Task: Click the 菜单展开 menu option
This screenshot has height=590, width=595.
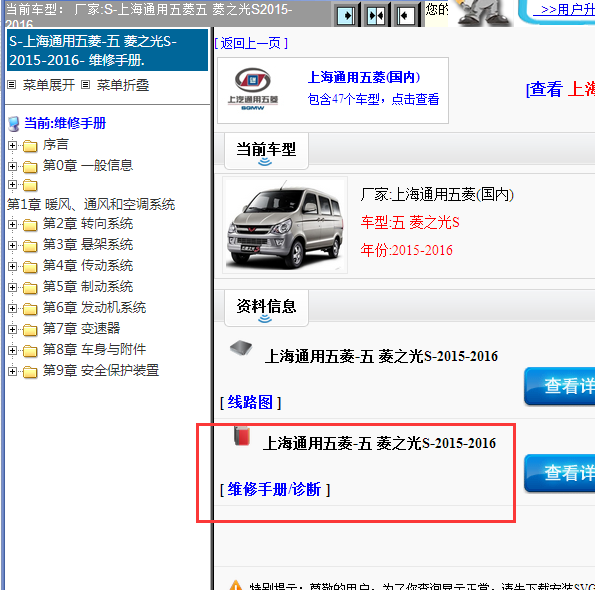Action: pos(49,85)
